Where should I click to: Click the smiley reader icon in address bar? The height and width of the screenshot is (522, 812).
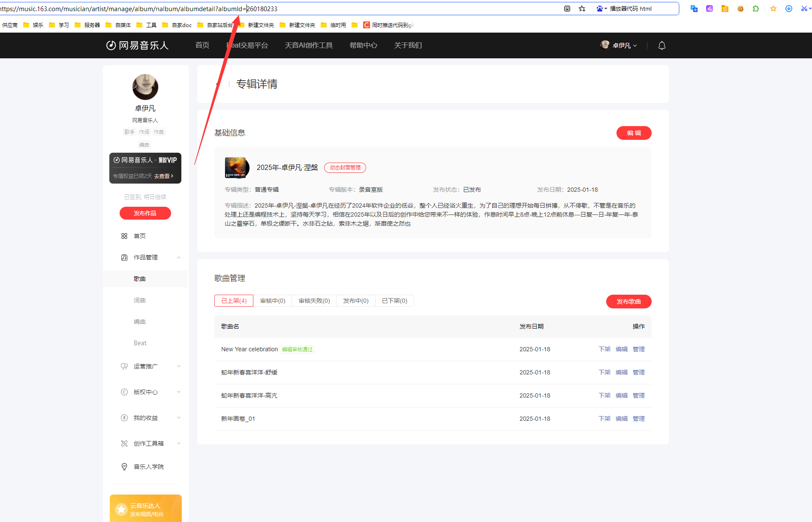click(567, 9)
